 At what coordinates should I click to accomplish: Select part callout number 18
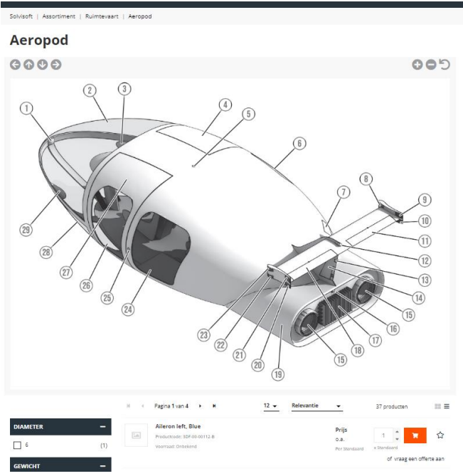click(358, 351)
